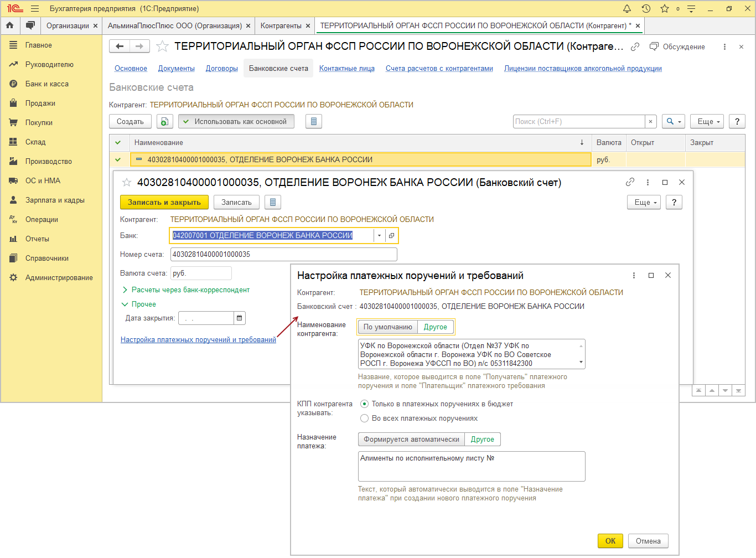Screen dimensions: 756x558
Task: Open the search options dropdown with magnifier
Action: 673,122
